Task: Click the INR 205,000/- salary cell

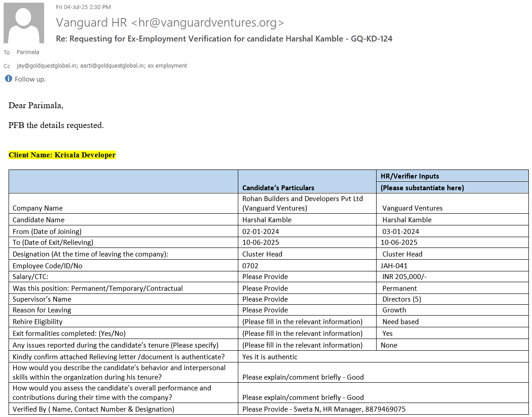Action: (x=404, y=277)
